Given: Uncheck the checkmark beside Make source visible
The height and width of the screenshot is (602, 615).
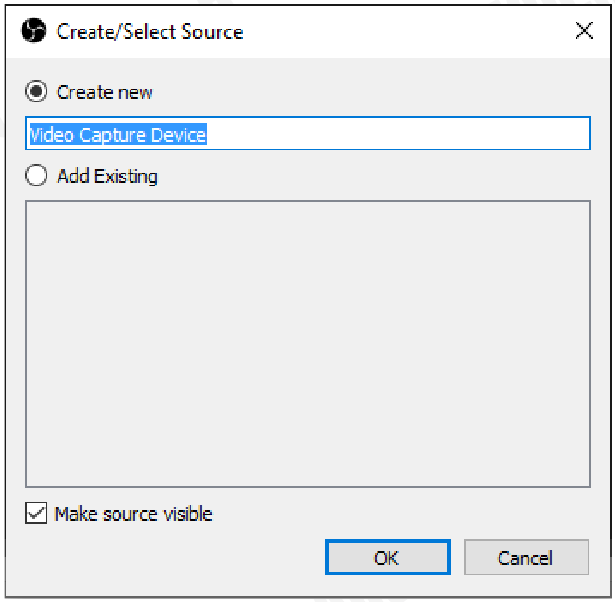Looking at the screenshot, I should tap(36, 513).
